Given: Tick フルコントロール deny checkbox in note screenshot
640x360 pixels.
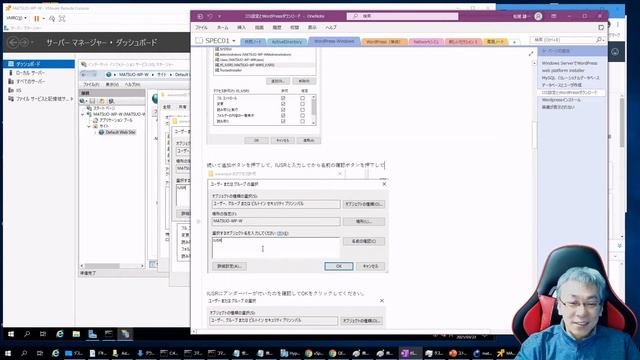Looking at the screenshot, I should point(302,98).
